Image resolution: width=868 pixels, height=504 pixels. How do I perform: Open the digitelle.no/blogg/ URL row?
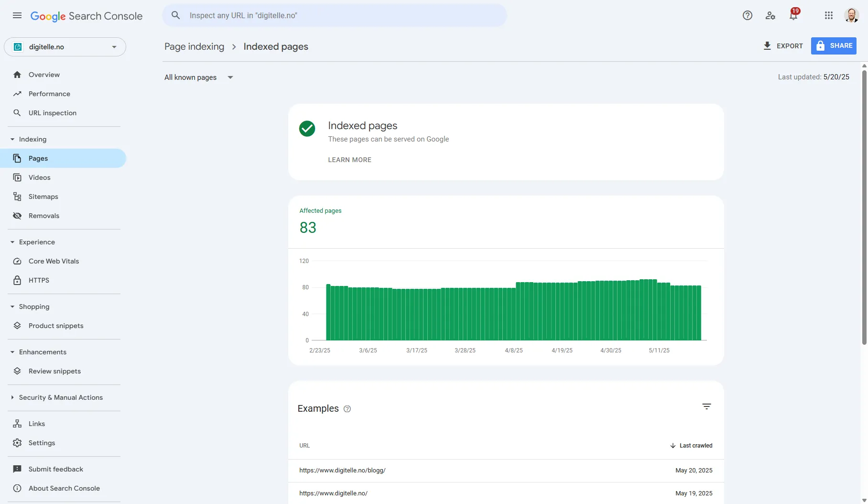506,471
